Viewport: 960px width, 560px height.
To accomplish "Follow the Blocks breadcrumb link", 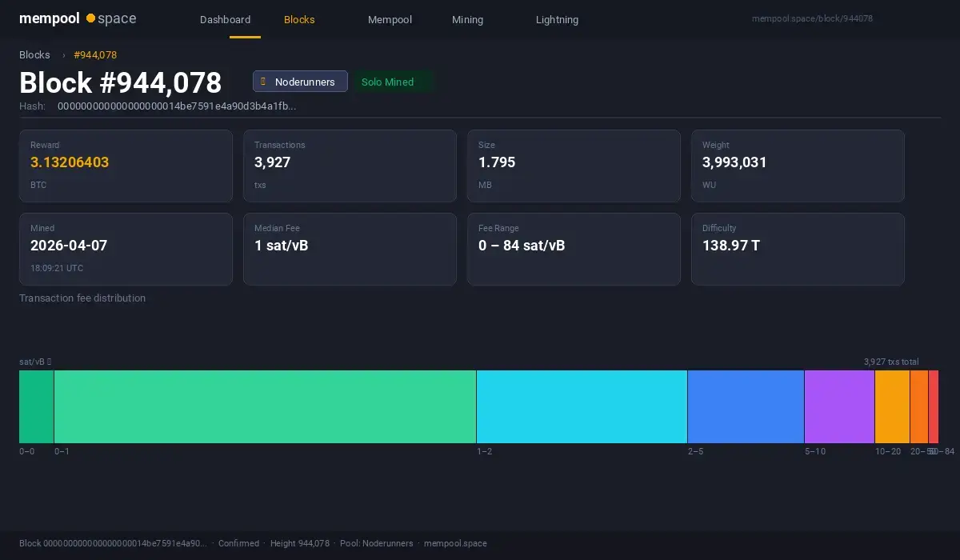I will [x=34, y=54].
